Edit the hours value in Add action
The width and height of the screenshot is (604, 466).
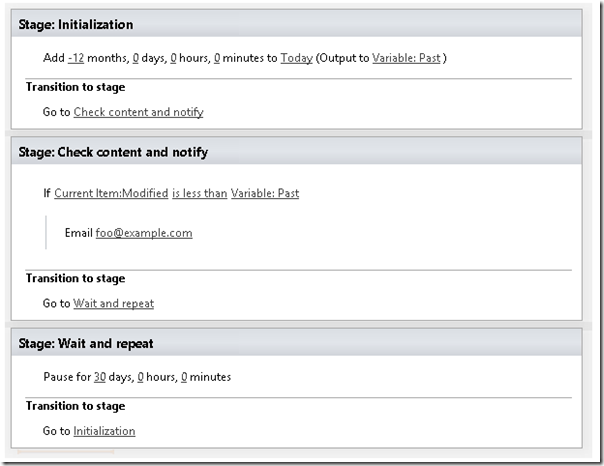tap(173, 58)
